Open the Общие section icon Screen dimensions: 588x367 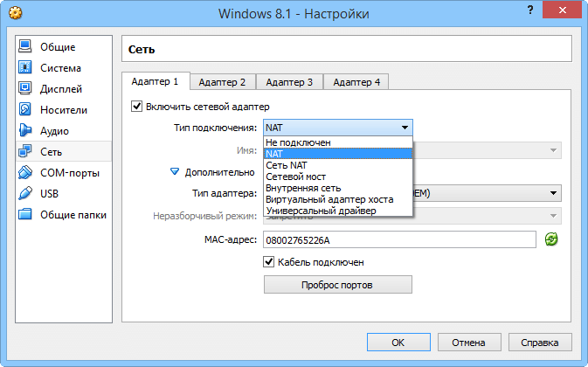[25, 47]
